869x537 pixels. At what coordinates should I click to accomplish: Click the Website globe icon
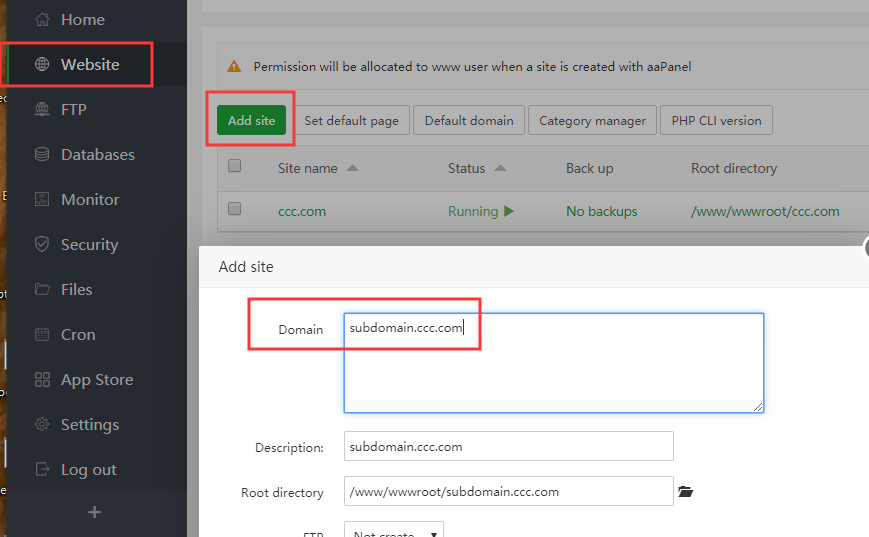(x=42, y=65)
